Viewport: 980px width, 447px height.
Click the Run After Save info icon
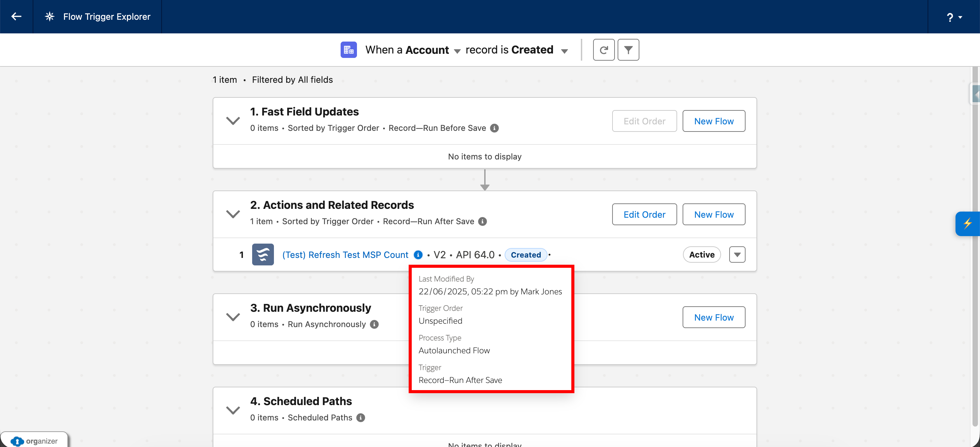coord(483,221)
